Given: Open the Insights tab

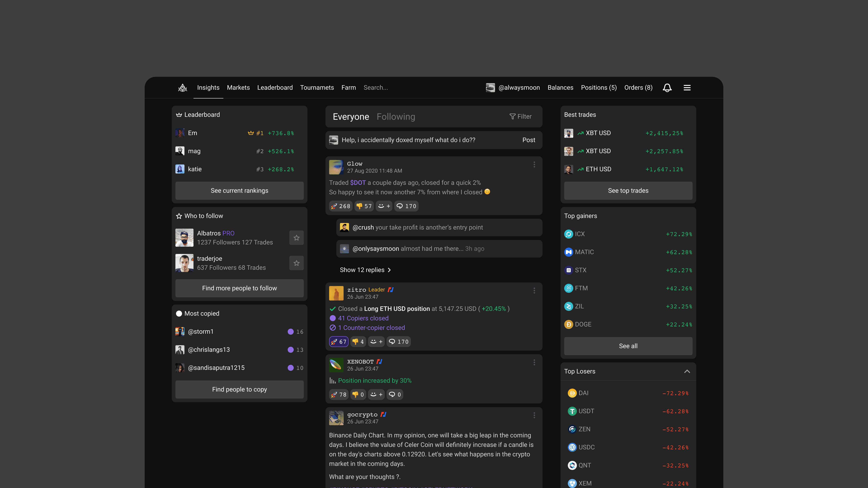Looking at the screenshot, I should click(208, 88).
